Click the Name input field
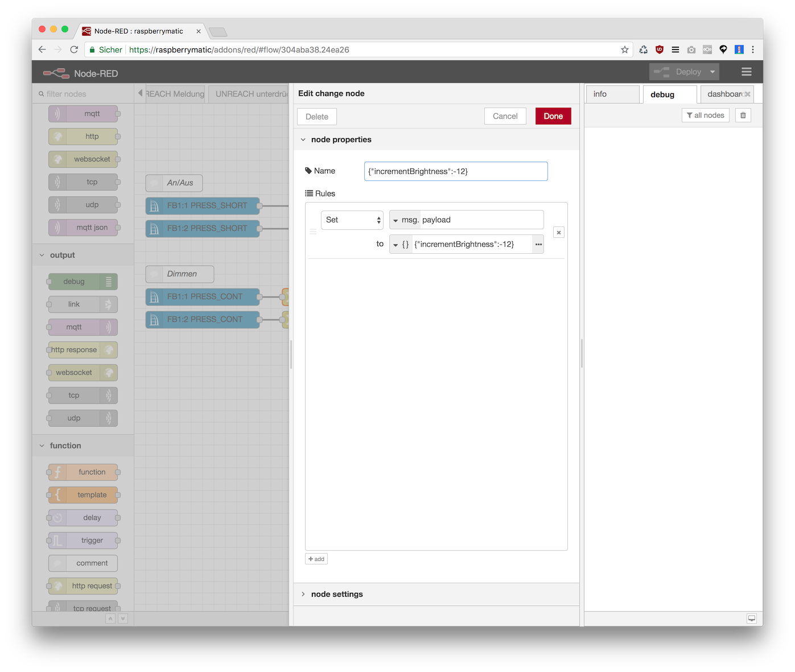 pyautogui.click(x=456, y=171)
